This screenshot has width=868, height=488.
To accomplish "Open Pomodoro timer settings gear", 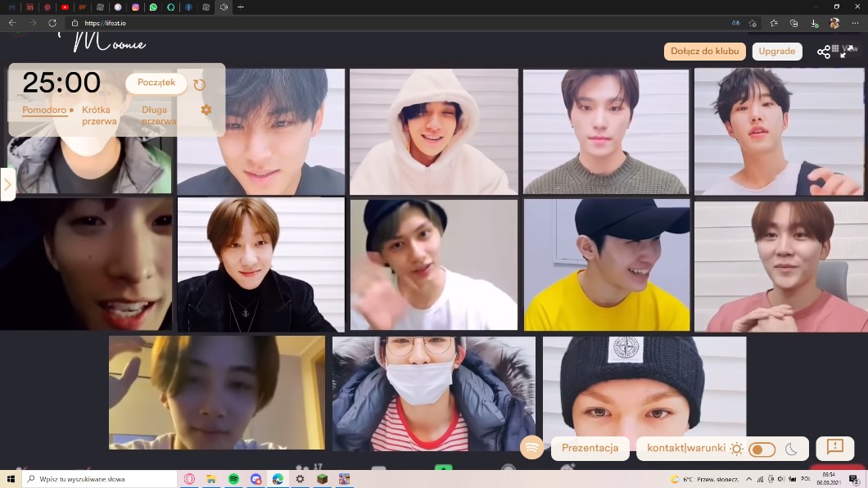I will pyautogui.click(x=206, y=110).
